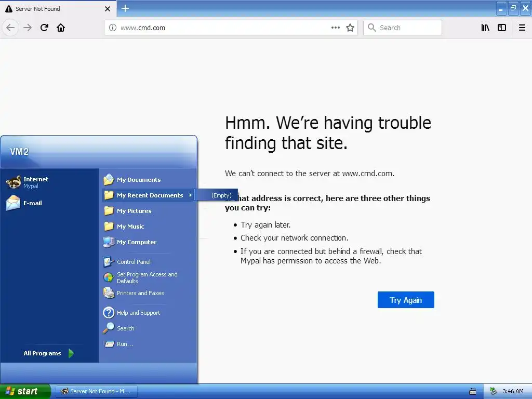Click the My Computer monitor icon
This screenshot has width=532, height=399.
[x=109, y=242]
